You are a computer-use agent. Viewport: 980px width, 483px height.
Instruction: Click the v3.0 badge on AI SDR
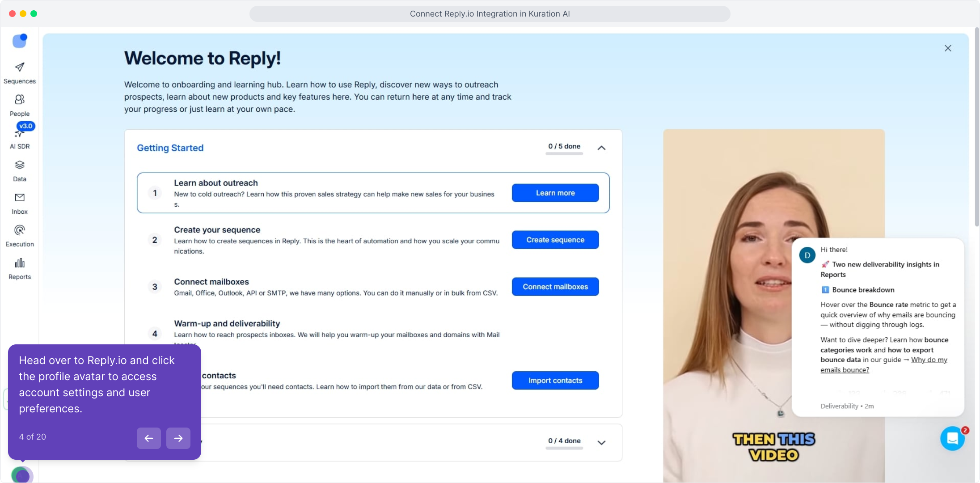click(26, 126)
